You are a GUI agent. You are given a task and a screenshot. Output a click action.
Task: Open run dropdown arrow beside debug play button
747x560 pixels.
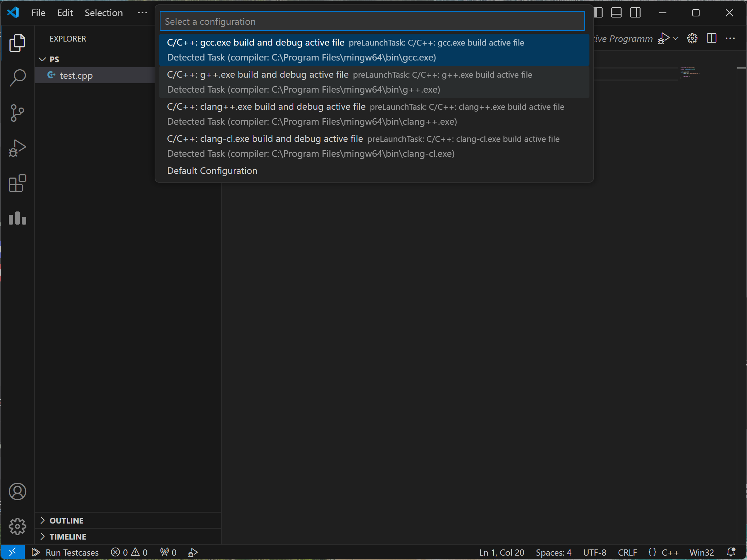(676, 39)
